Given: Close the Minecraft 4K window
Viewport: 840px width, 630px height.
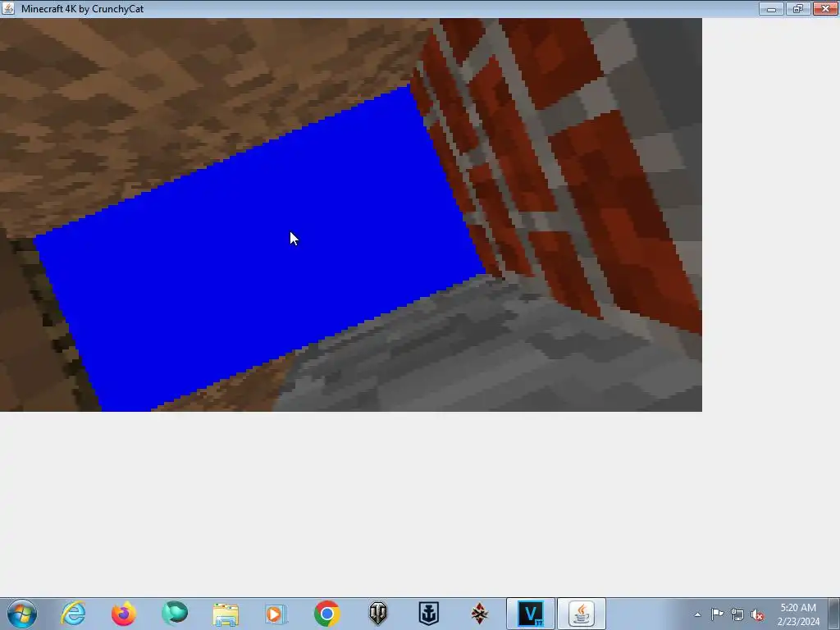Looking at the screenshot, I should [x=825, y=8].
